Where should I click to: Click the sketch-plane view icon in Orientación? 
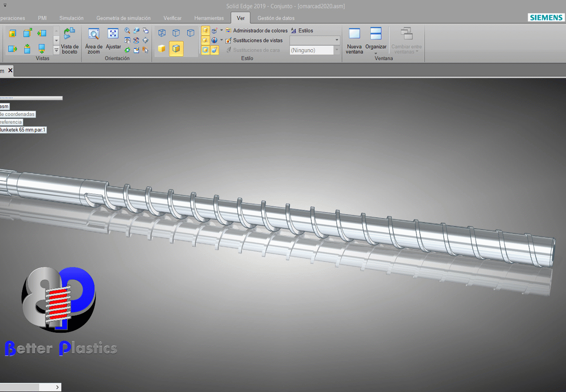pyautogui.click(x=128, y=40)
